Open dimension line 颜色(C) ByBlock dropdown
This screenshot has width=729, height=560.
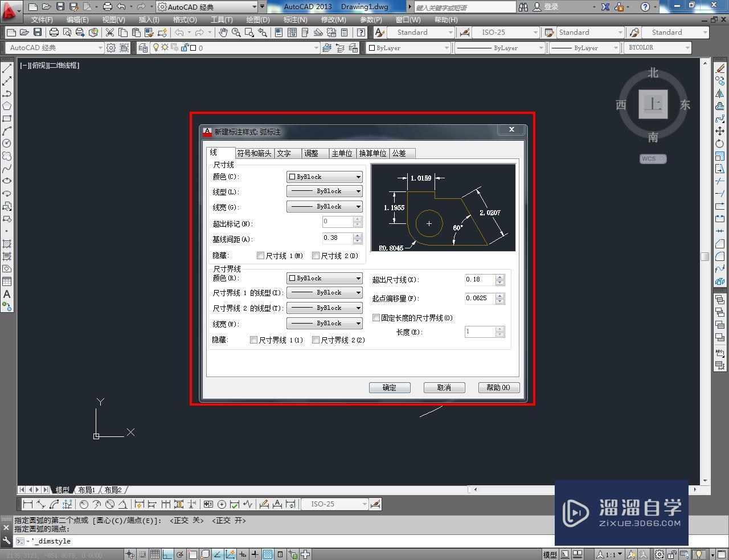coord(325,177)
